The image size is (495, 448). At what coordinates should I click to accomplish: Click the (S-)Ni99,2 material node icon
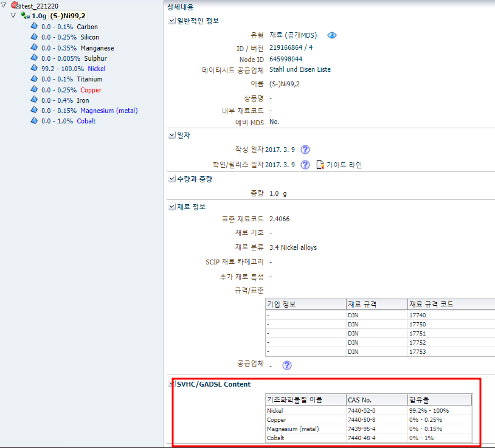click(26, 15)
